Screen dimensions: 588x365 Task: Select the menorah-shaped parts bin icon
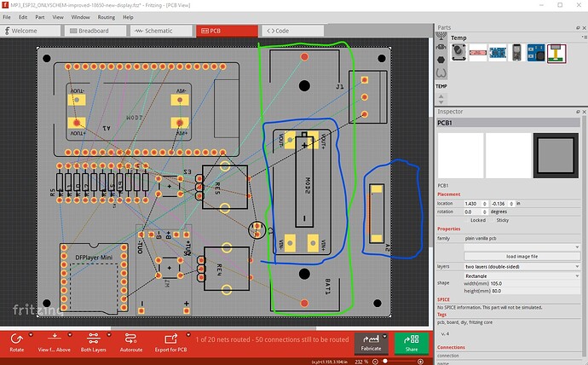(441, 37)
